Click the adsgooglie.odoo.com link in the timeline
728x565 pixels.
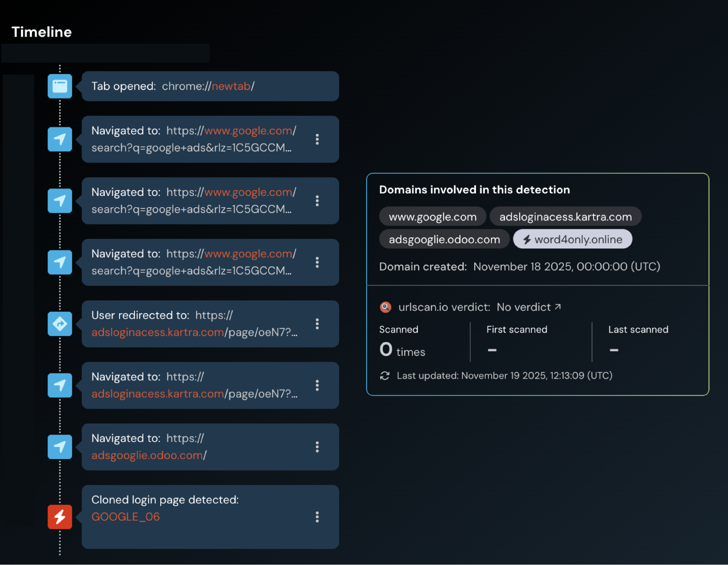point(147,455)
